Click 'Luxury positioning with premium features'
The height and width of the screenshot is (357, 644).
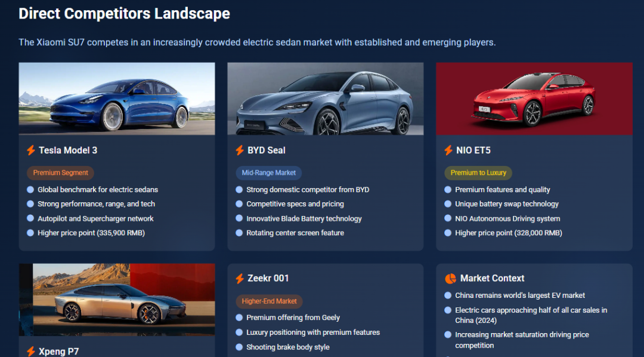tap(313, 333)
